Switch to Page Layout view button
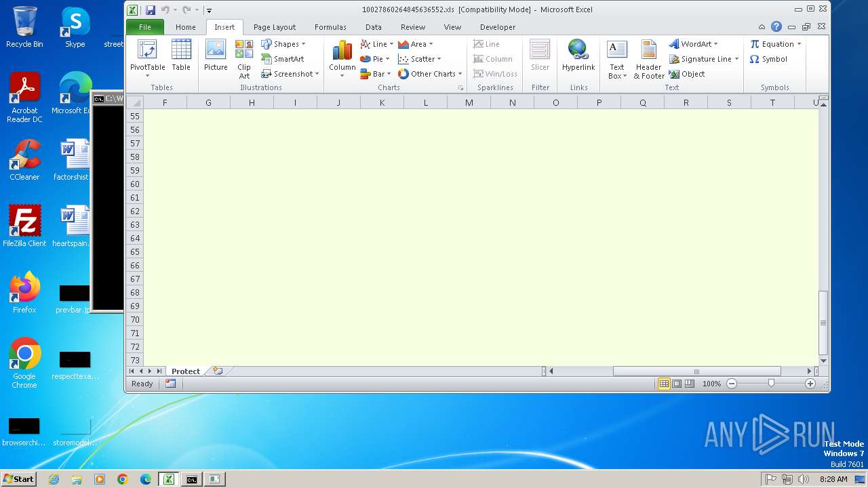 click(677, 384)
